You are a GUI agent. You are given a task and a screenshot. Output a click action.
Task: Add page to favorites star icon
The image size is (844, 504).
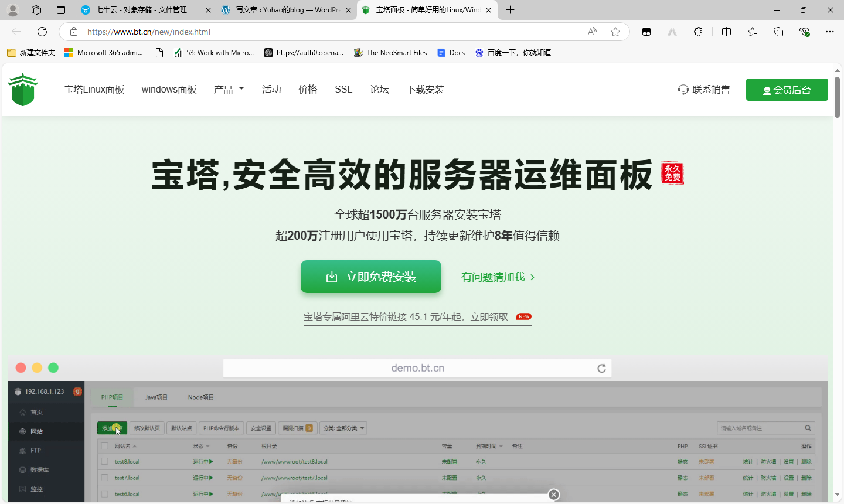[x=615, y=32]
